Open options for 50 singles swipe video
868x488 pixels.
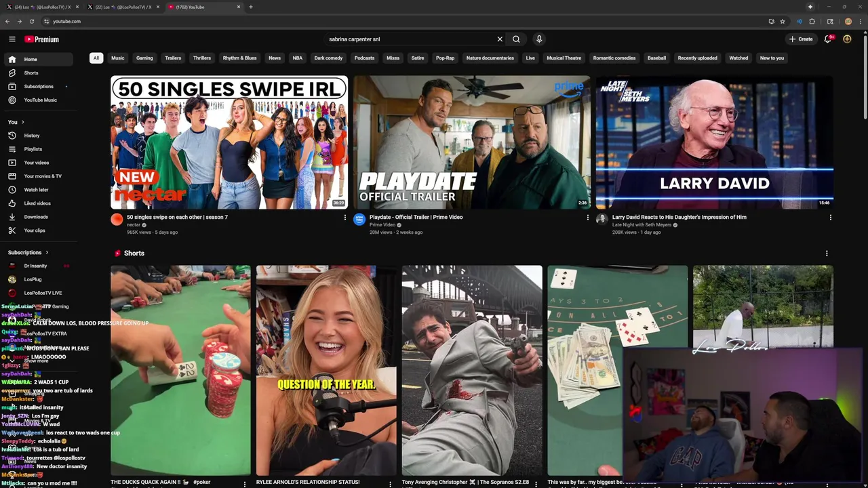click(x=344, y=218)
